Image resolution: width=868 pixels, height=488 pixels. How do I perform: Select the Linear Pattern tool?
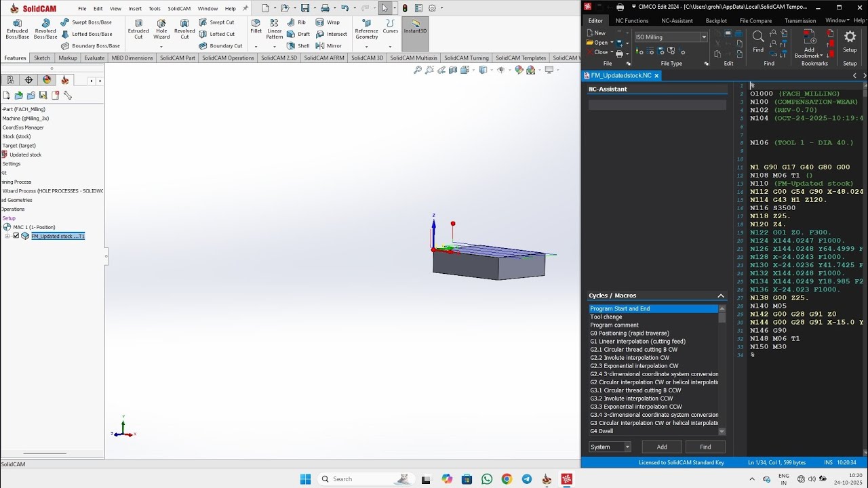275,28
